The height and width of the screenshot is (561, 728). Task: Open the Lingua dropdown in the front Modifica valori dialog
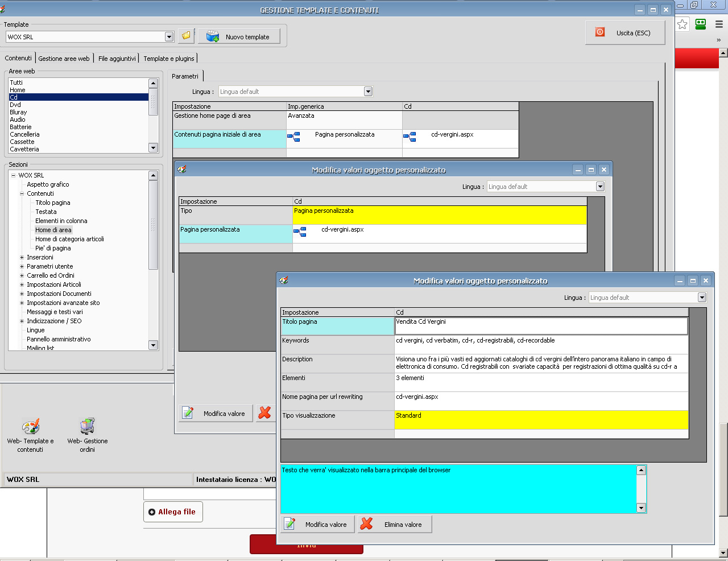[x=702, y=298]
